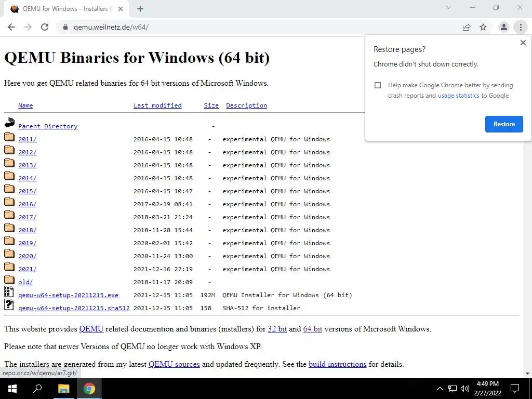Open the 64 bit binaries link

312,329
